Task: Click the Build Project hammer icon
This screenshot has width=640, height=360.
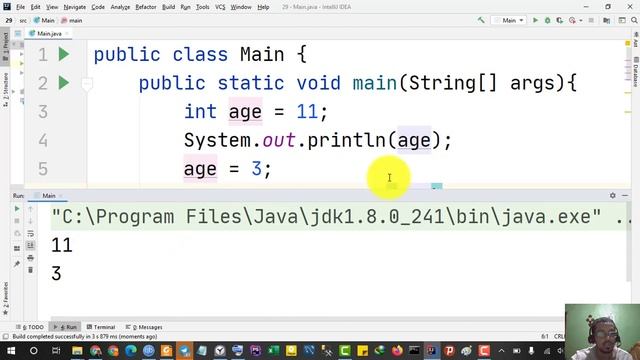Action: [x=481, y=20]
